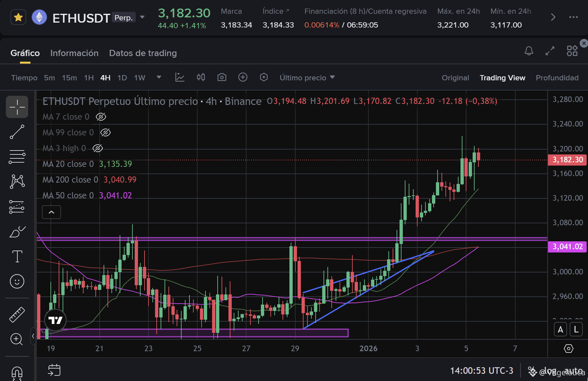
Task: Open the Datos de trading tab
Action: [x=143, y=53]
